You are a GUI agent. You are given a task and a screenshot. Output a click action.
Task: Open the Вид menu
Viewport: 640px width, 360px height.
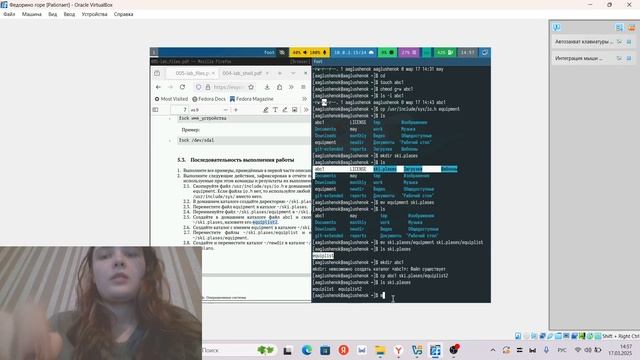tap(53, 14)
